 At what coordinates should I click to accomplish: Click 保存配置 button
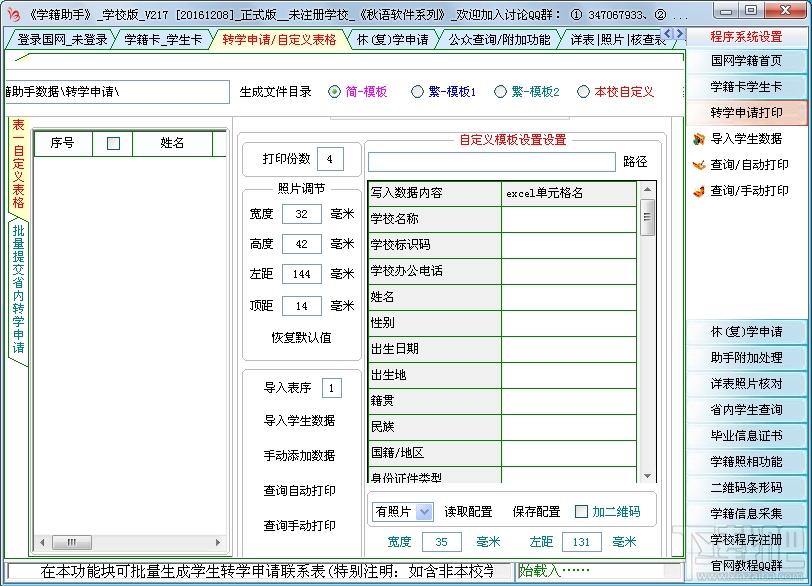point(536,511)
